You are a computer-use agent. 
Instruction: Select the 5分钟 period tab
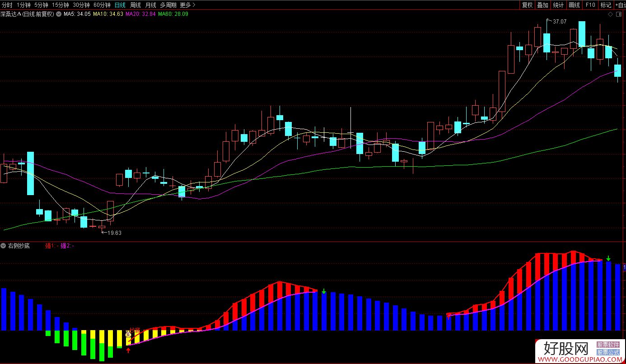pyautogui.click(x=41, y=5)
